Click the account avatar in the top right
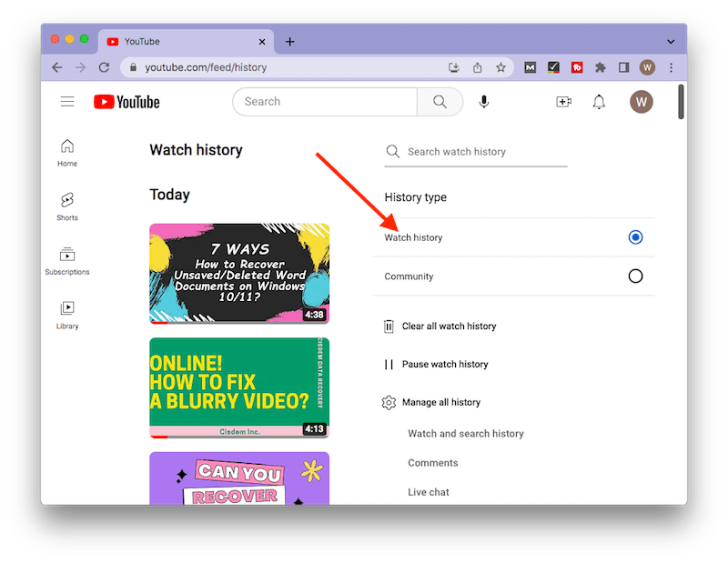728x563 pixels. click(x=642, y=101)
